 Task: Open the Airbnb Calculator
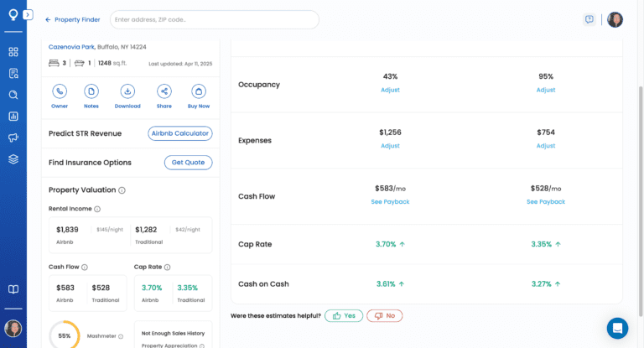(x=179, y=133)
